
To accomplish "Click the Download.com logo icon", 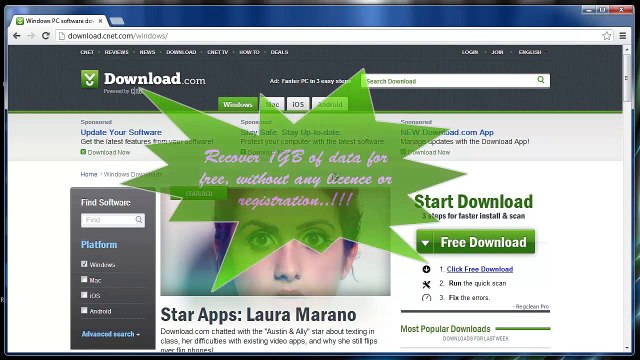I will (x=89, y=79).
